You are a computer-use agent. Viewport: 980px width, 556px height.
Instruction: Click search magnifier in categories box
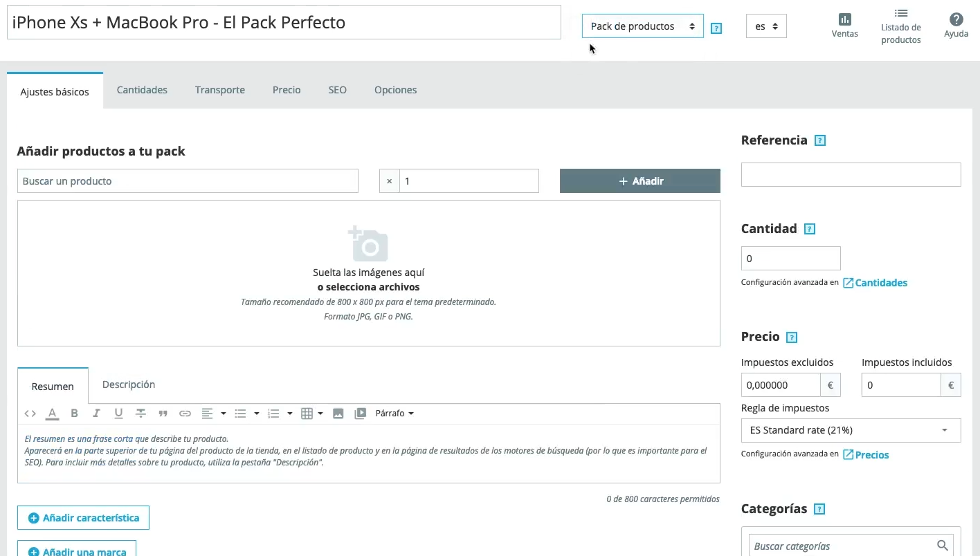point(941,546)
